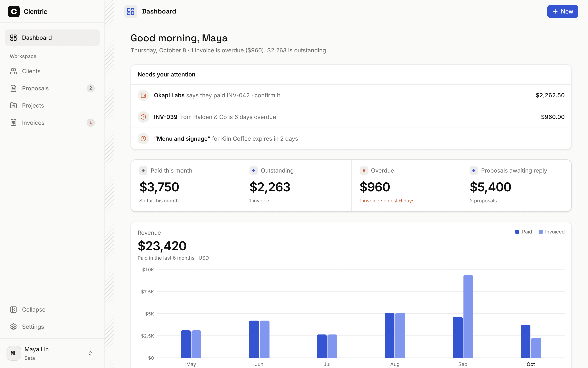Open the Menu and signage proposal row

(x=351, y=138)
